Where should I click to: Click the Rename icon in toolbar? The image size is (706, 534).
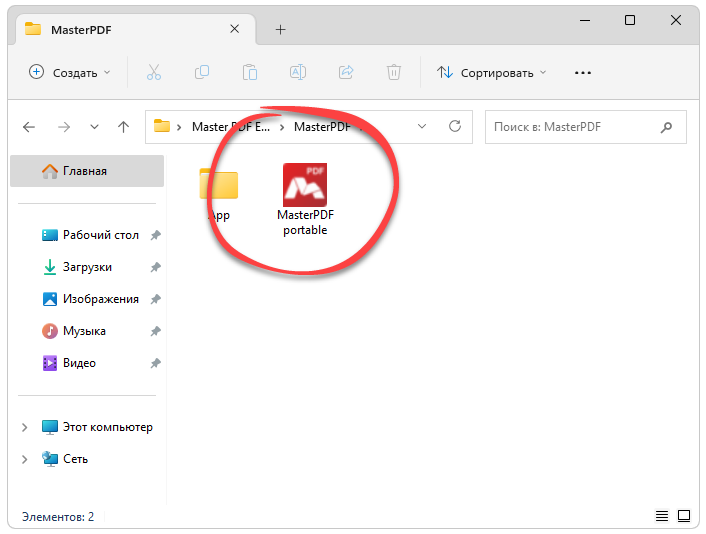pyautogui.click(x=298, y=72)
